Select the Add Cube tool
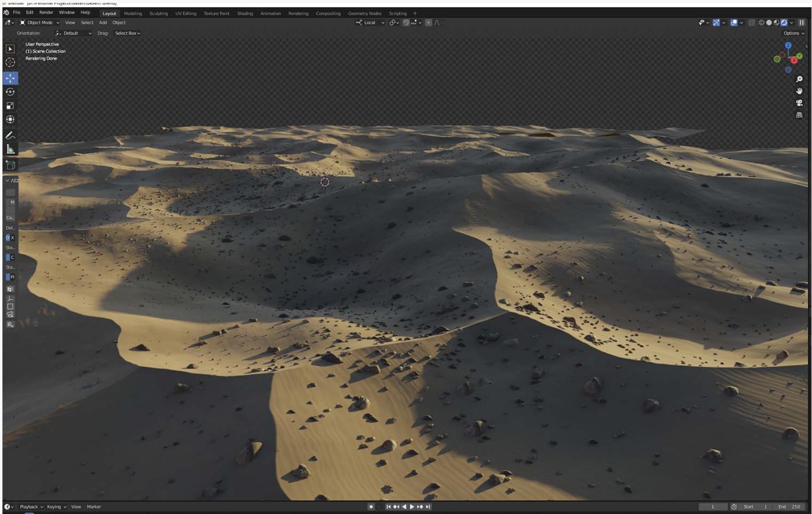The image size is (812, 514). tap(10, 165)
